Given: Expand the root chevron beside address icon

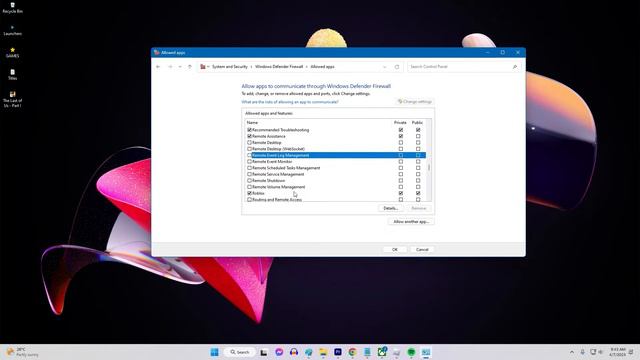Looking at the screenshot, I should pyautogui.click(x=208, y=67).
